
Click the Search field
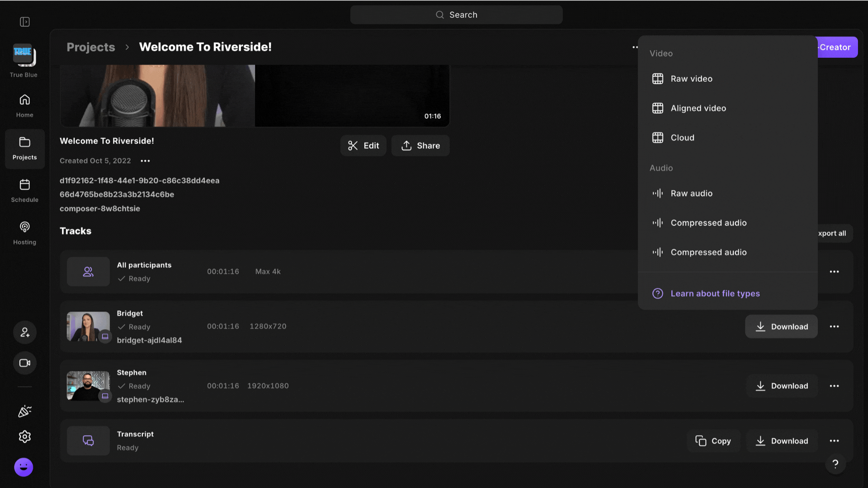pyautogui.click(x=456, y=15)
